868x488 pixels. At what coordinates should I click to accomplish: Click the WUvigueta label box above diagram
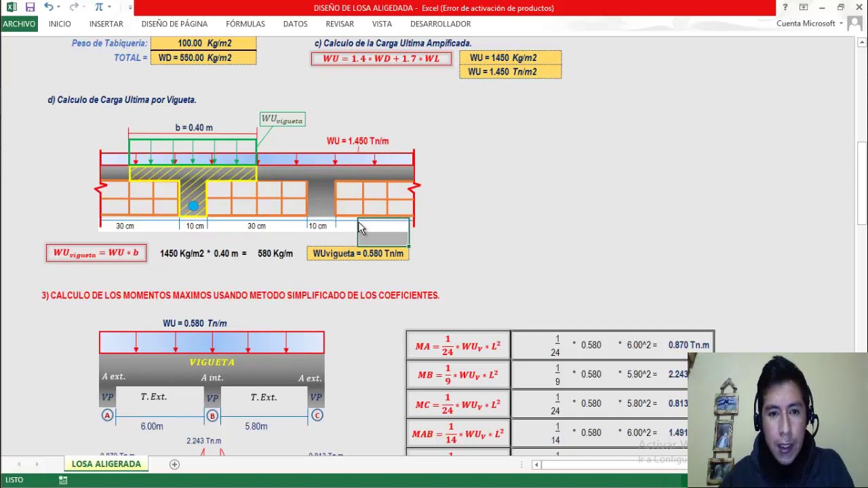coord(282,120)
